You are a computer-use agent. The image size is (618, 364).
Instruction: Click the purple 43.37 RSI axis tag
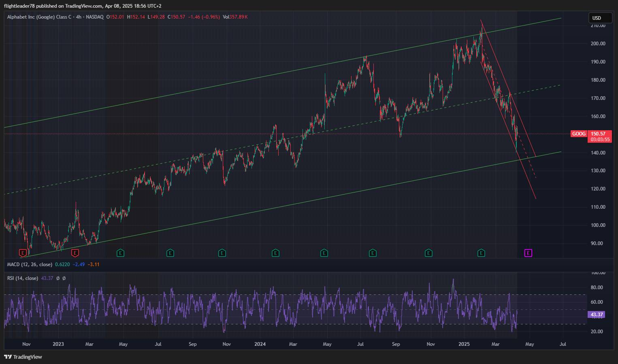[597, 314]
